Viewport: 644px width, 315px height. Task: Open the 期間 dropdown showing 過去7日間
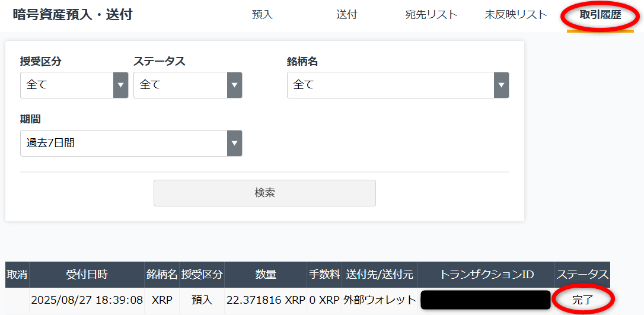pos(131,144)
